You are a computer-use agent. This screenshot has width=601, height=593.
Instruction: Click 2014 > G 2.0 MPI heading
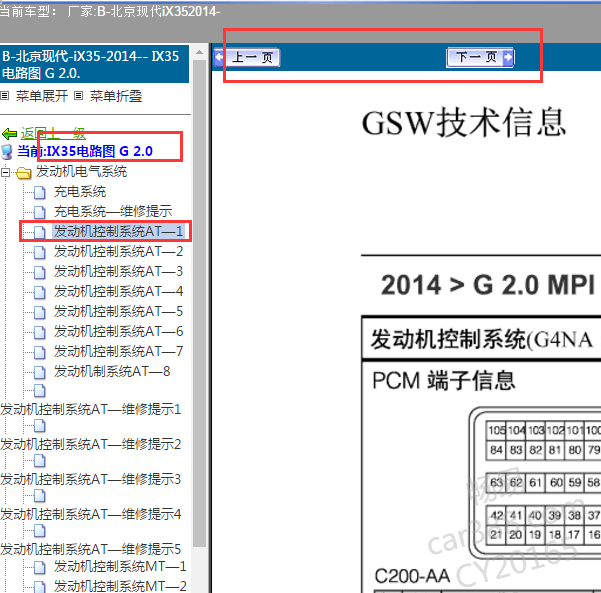tap(488, 285)
